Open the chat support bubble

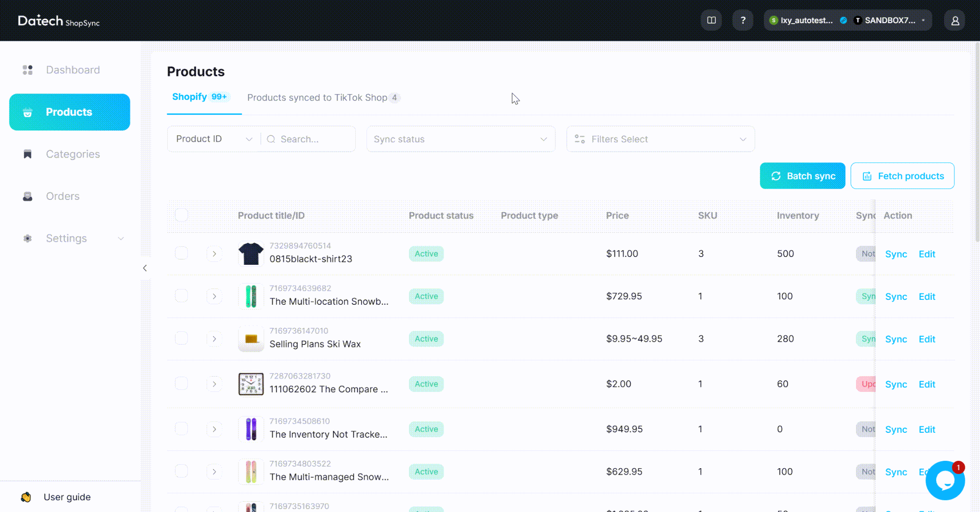click(945, 481)
